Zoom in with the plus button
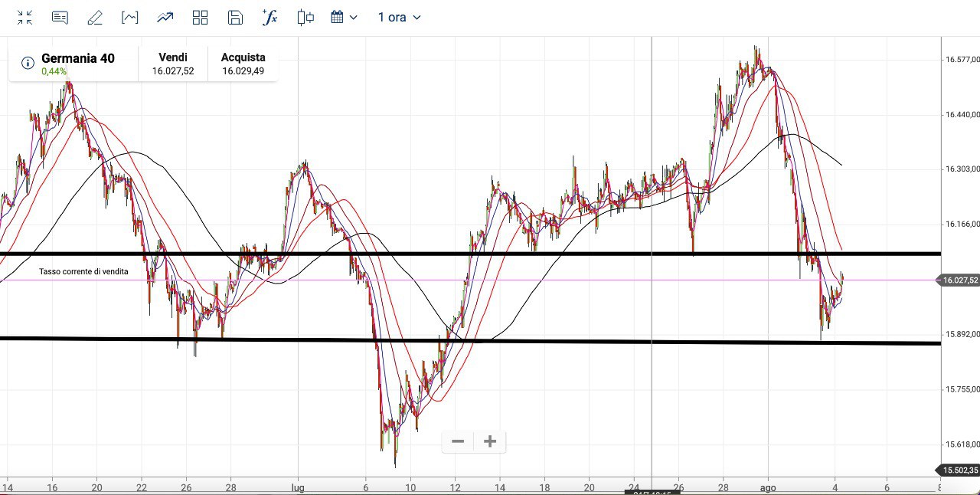 pos(490,441)
